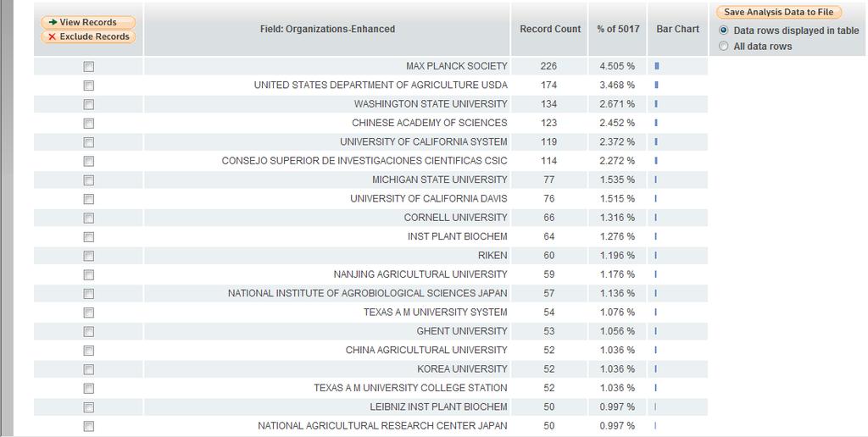Check the Ghent University box
This screenshot has width=868, height=437.
88,331
